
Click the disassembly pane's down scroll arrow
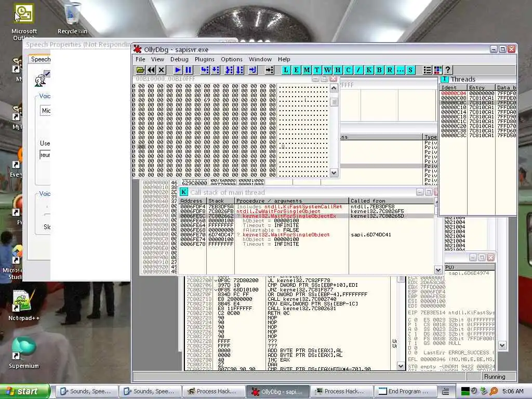coord(401,366)
